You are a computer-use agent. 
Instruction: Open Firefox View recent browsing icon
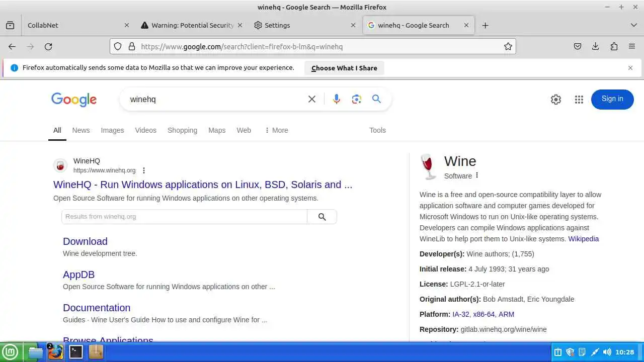tap(10, 25)
